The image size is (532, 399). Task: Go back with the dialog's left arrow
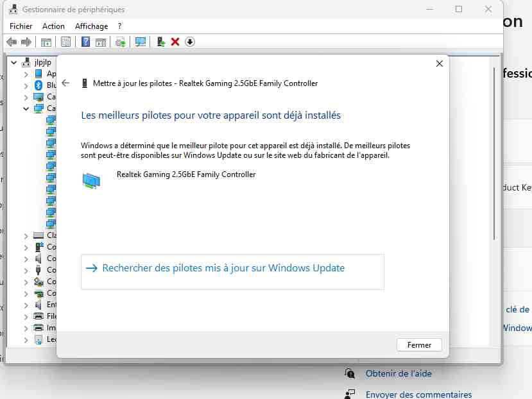pyautogui.click(x=65, y=83)
